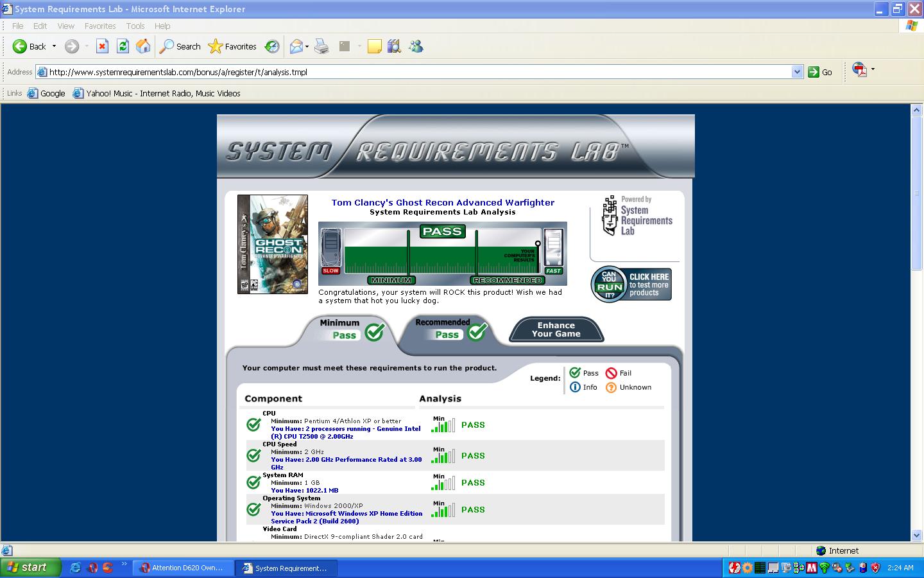The width and height of the screenshot is (924, 578).
Task: Open the Help menu
Action: pyautogui.click(x=162, y=26)
